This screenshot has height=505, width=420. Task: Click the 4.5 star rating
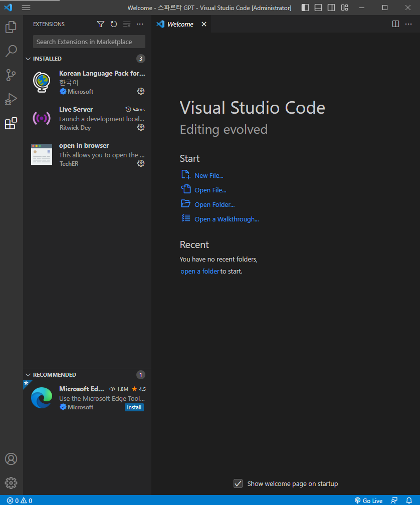click(139, 389)
